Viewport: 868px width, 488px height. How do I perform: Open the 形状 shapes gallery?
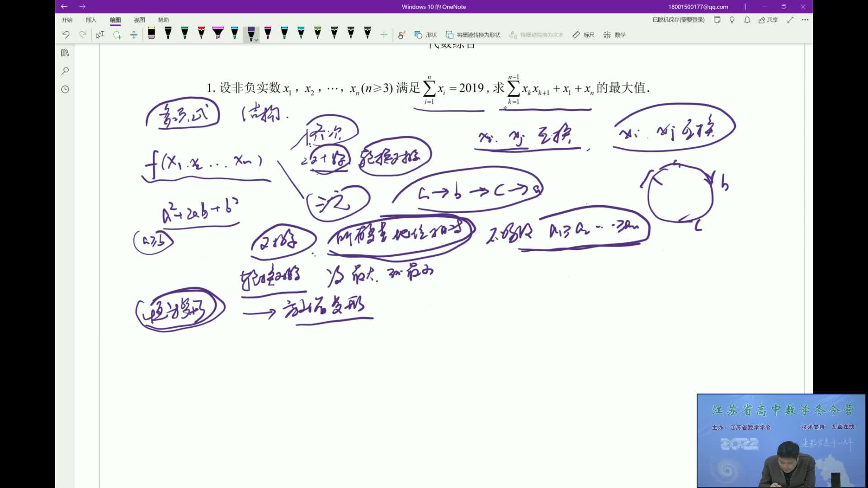pos(426,35)
